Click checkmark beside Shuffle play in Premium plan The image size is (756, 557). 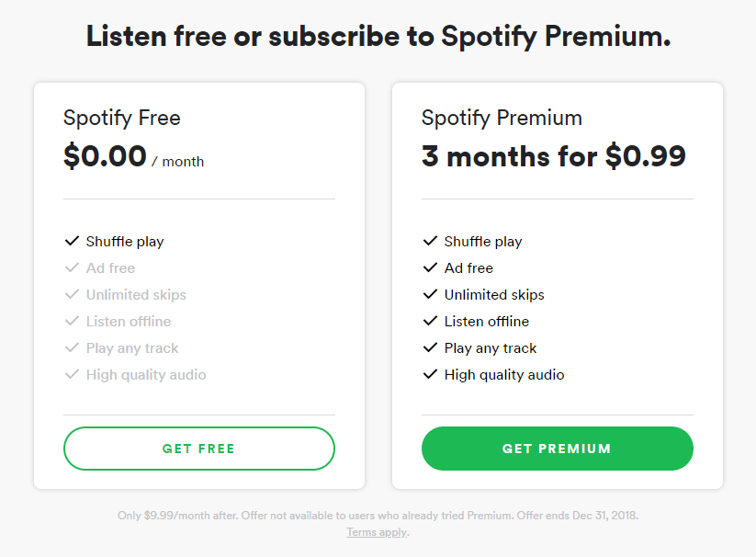pyautogui.click(x=430, y=241)
